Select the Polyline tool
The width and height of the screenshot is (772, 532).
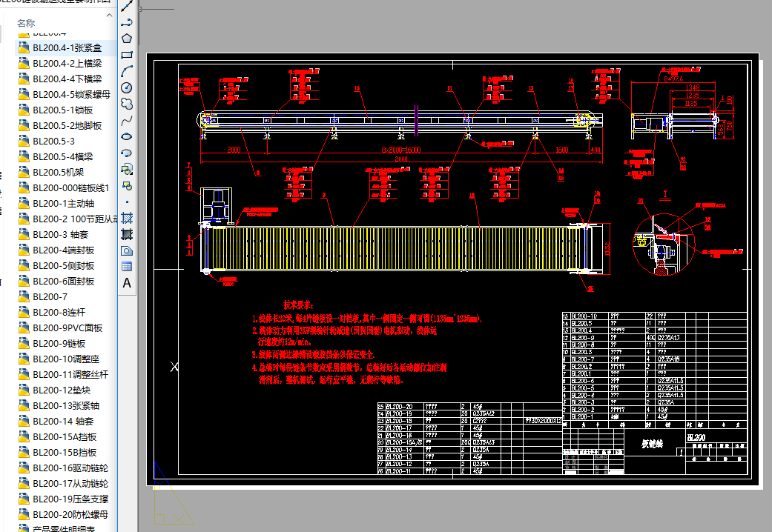click(x=127, y=22)
